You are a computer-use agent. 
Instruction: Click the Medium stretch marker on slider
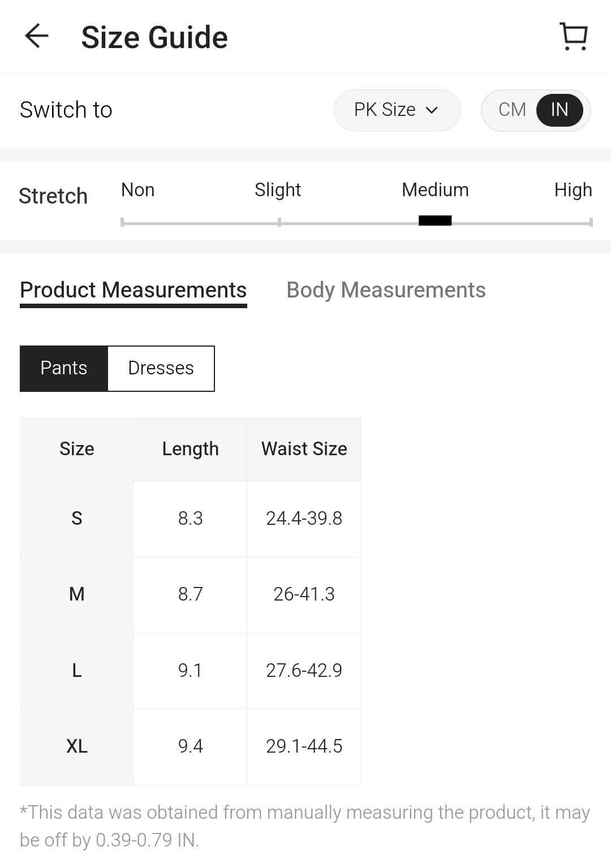(x=434, y=221)
